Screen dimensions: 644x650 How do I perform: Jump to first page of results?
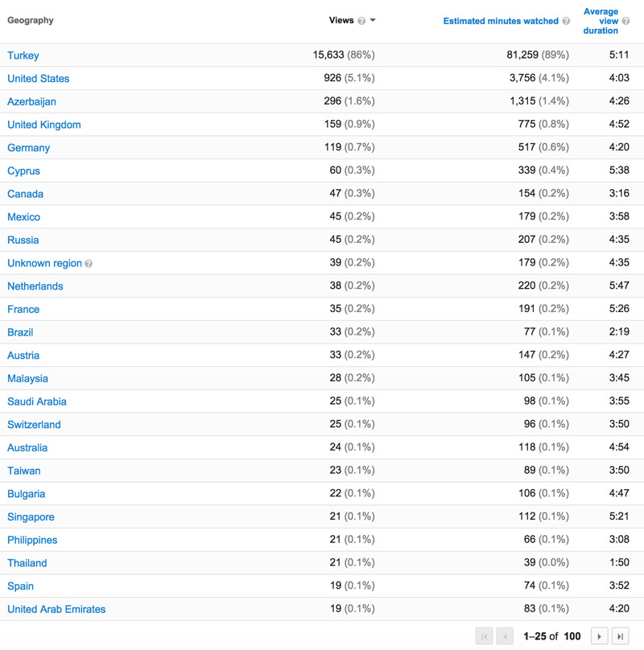485,636
